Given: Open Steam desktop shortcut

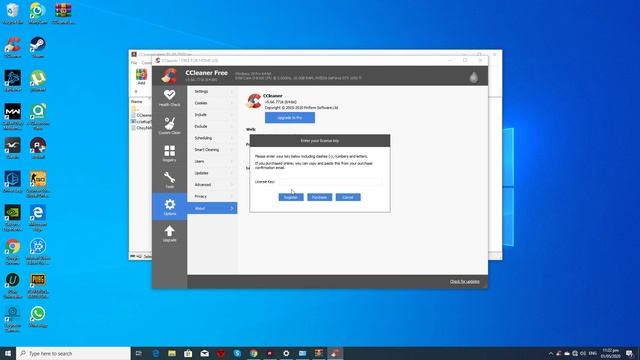Looking at the screenshot, I should pos(38,47).
